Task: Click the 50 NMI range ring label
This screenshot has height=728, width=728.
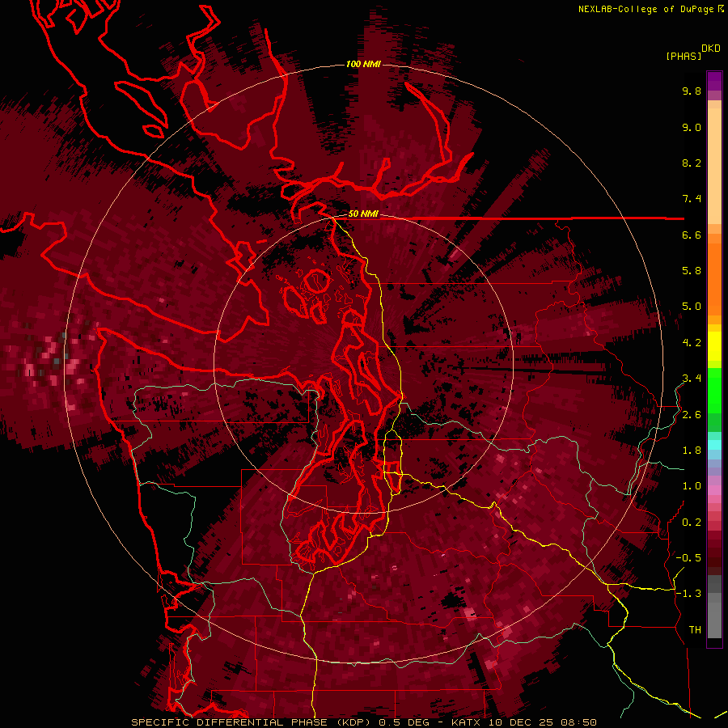Action: coord(363,214)
